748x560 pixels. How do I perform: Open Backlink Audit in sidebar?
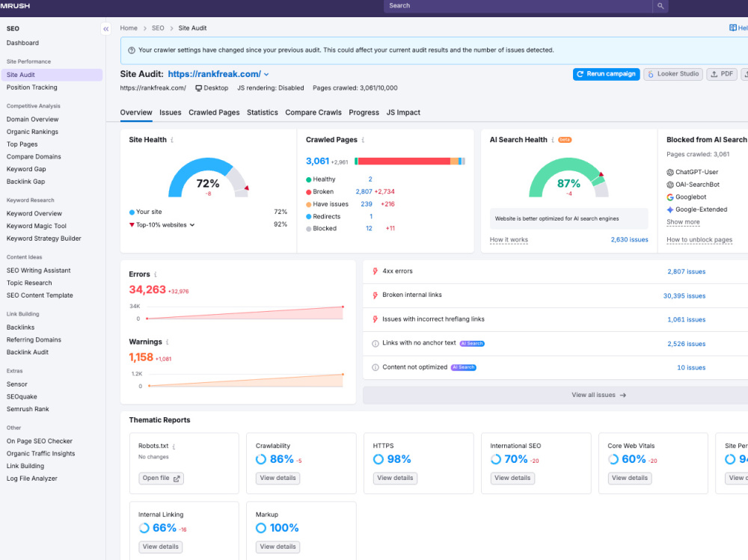(28, 352)
